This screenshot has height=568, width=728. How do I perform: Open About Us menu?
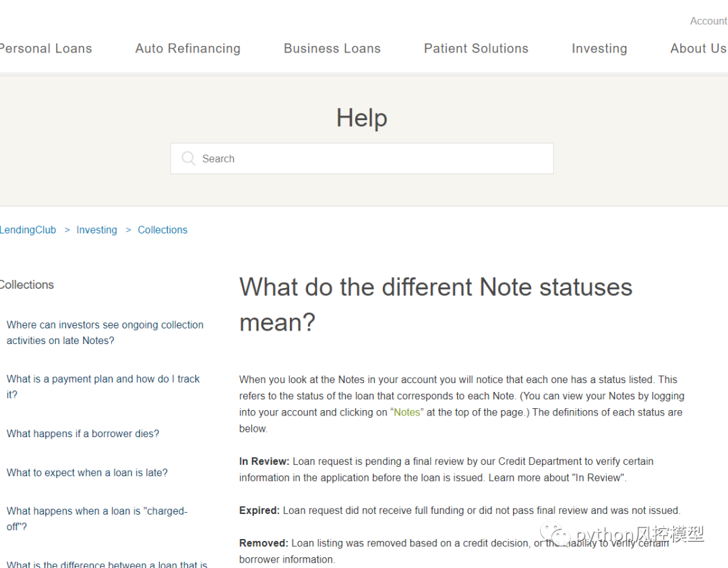tap(698, 49)
